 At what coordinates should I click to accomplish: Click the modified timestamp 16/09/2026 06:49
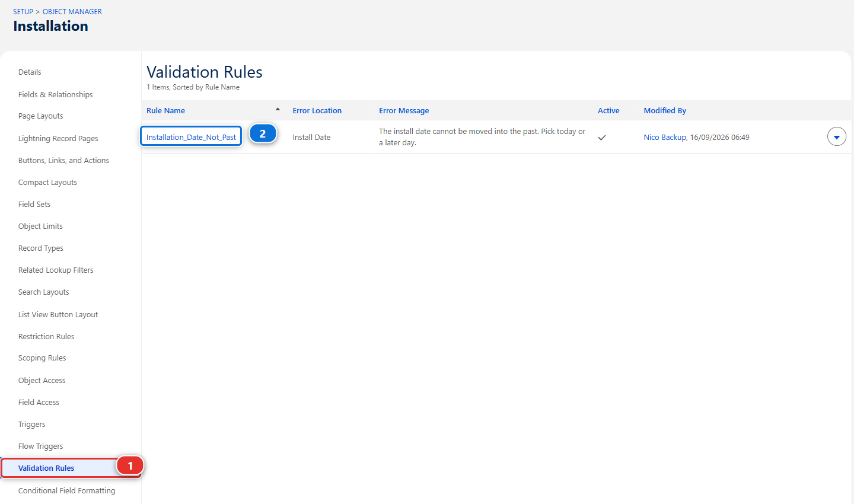[720, 137]
